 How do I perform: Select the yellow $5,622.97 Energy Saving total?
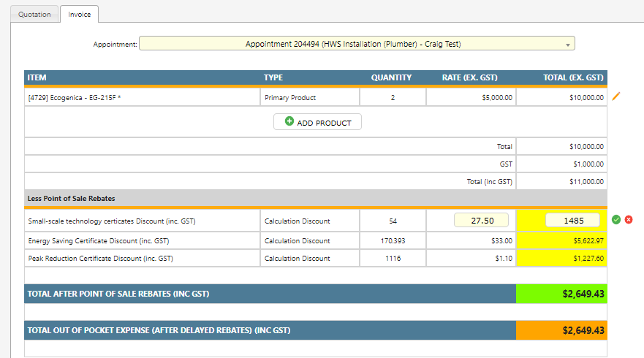point(561,240)
